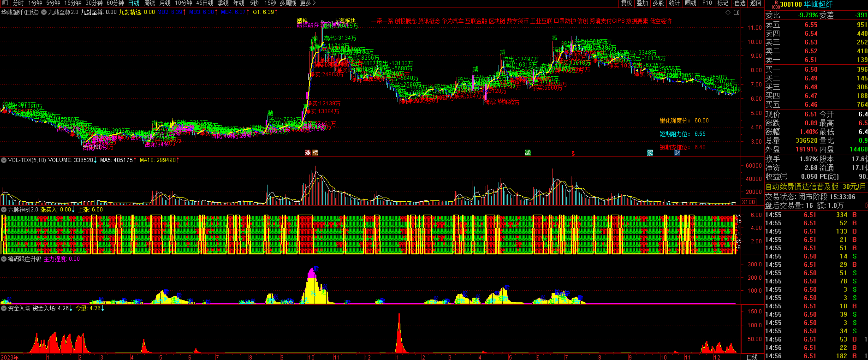Image resolution: width=868 pixels, height=360 pixels.
Task: Switch to the 周线 weekly tab
Action: (149, 3)
